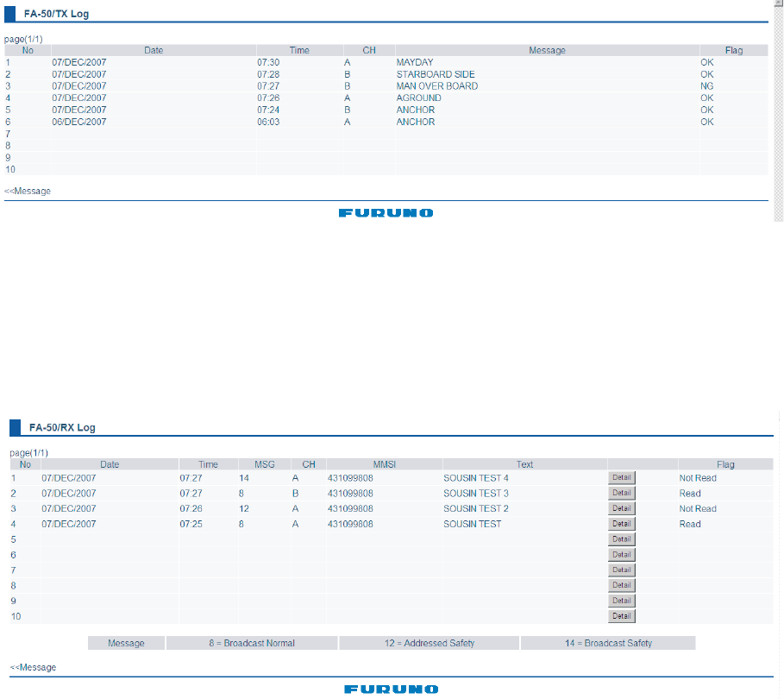Go back via <<Message link under TX Log

28,191
